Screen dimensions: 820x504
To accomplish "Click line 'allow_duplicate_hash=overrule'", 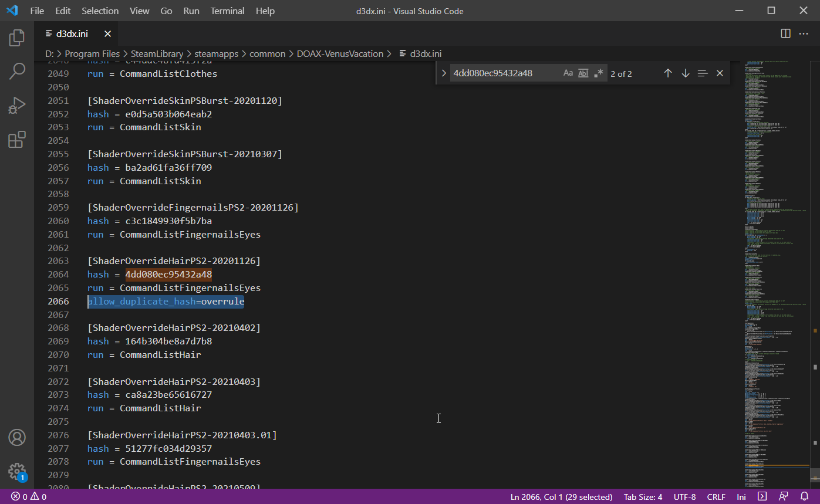I will [166, 302].
